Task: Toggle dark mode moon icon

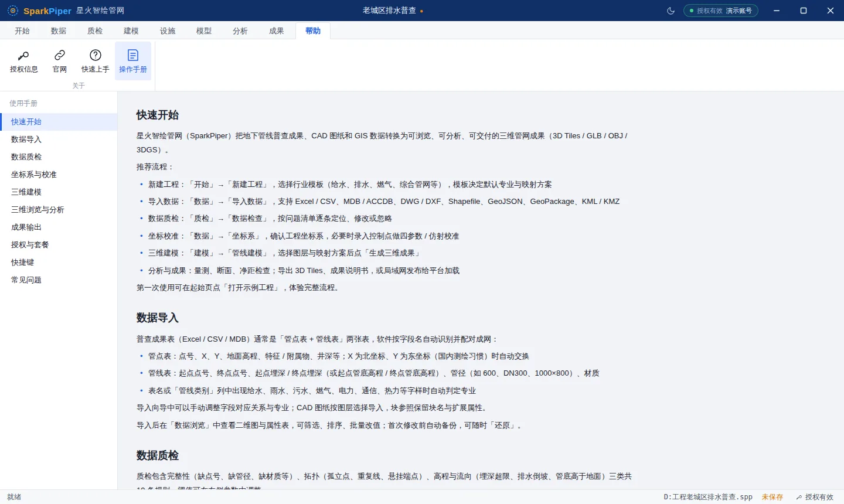Action: 671,11
